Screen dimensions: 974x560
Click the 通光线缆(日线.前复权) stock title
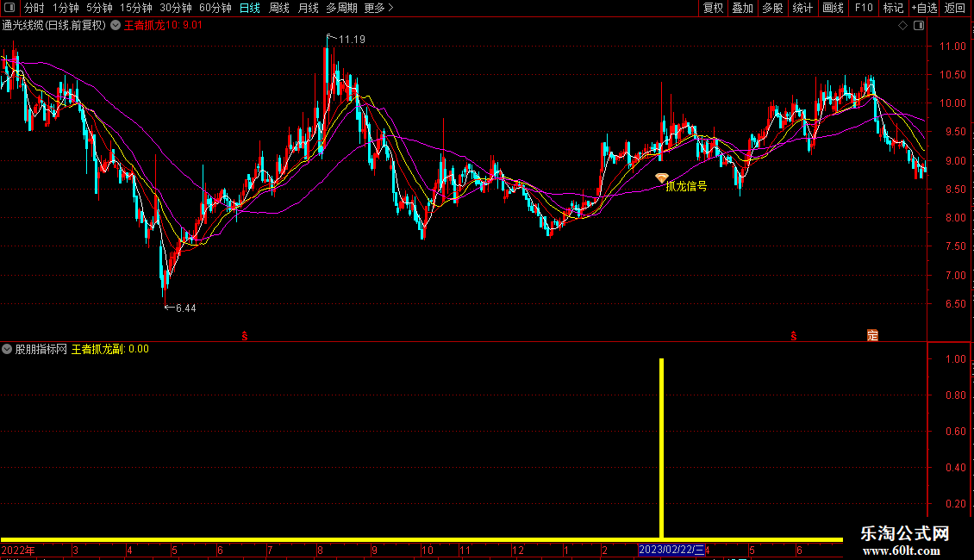click(54, 26)
